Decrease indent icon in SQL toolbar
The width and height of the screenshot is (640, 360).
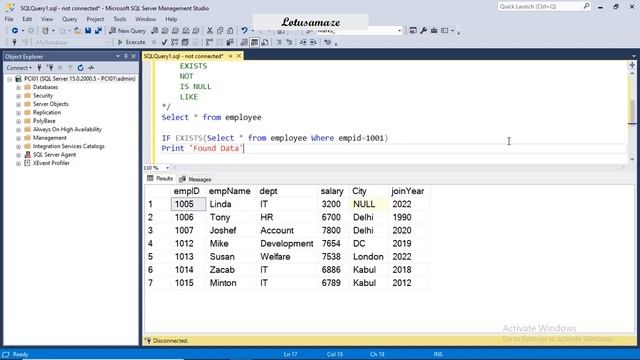coord(303,42)
